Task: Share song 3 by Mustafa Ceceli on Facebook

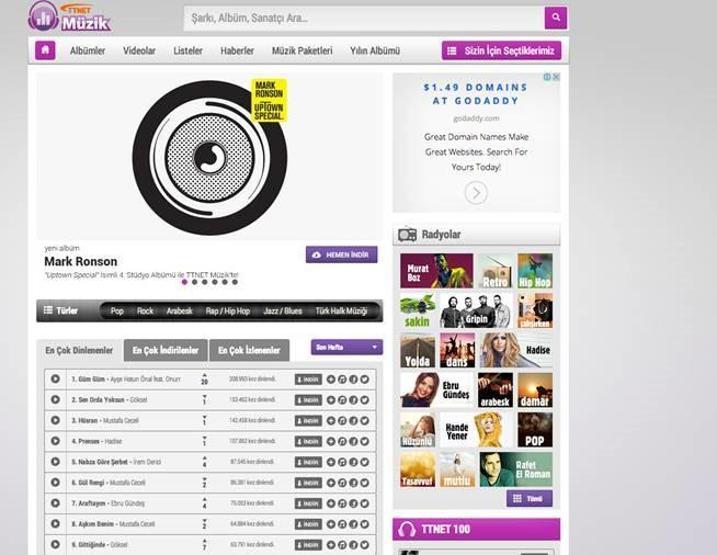Action: (353, 421)
